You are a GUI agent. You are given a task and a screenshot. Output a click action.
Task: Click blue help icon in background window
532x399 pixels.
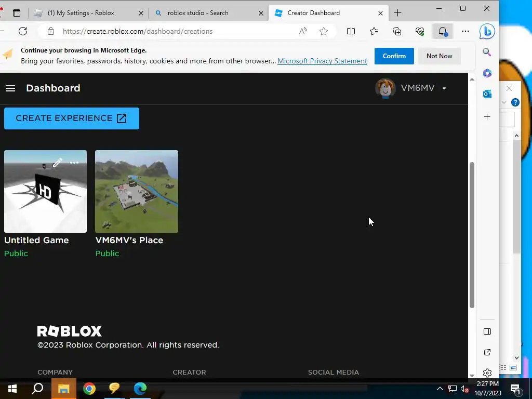click(515, 102)
